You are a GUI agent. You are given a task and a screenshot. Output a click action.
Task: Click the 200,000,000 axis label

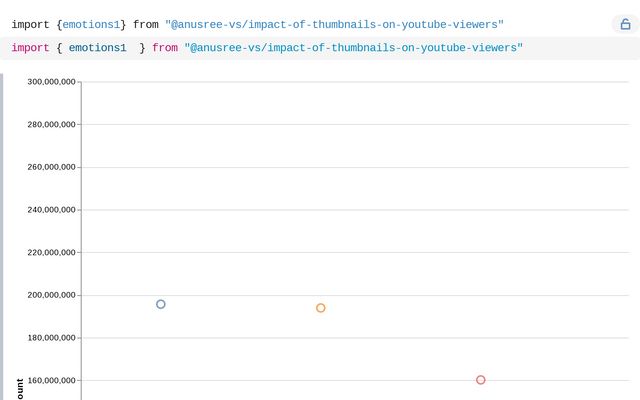pyautogui.click(x=51, y=295)
